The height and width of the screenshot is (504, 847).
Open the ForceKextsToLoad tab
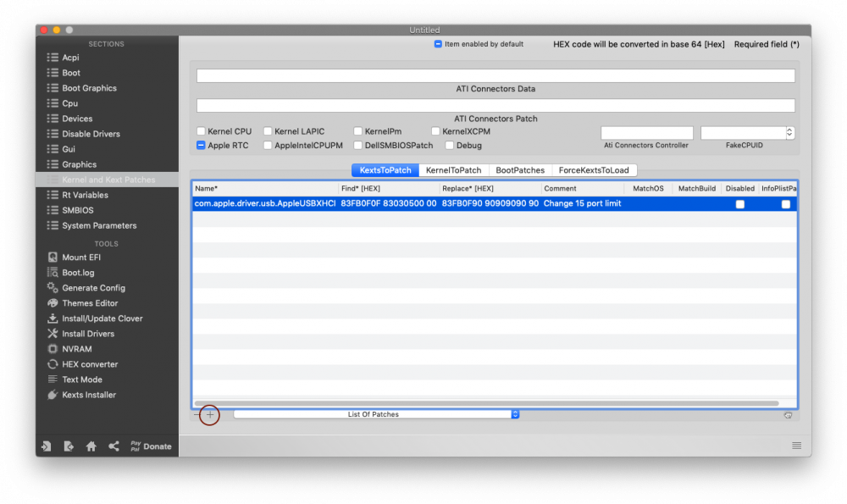pyautogui.click(x=594, y=170)
